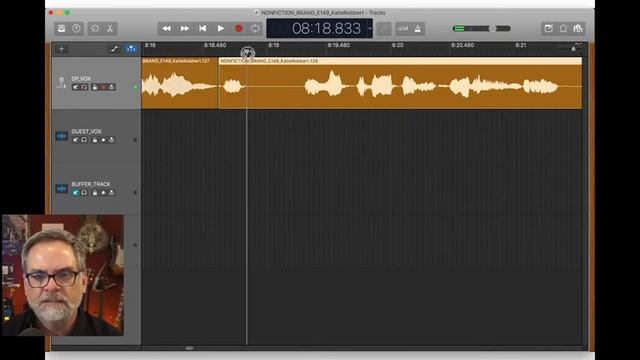Click the horizontal scrollbar thumb at bottom
This screenshot has width=640, height=360.
189,348
